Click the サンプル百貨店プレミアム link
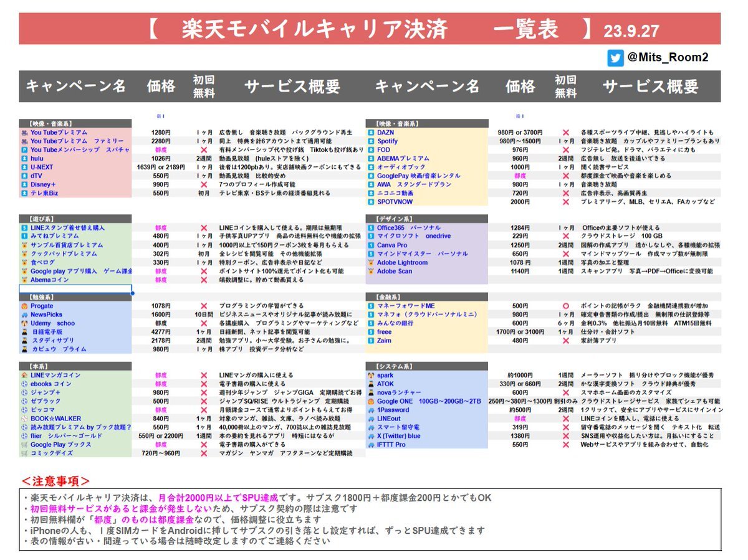This screenshot has width=748, height=560. tap(67, 245)
